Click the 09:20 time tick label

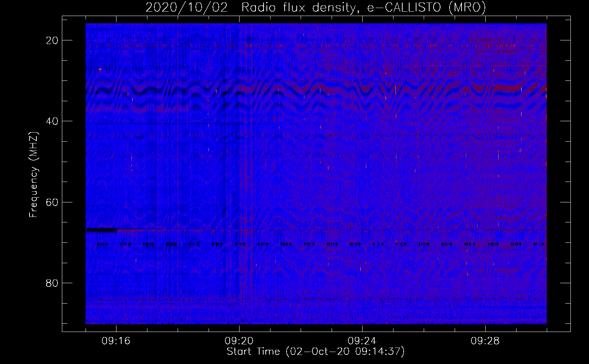(x=239, y=341)
